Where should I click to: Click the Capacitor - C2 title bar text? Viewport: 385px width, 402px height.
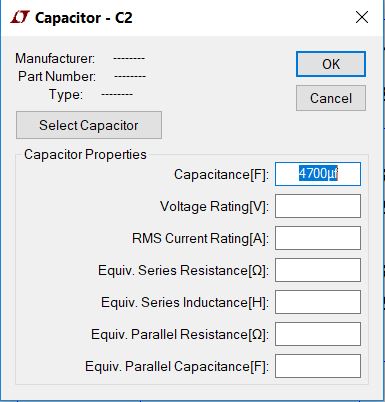(x=84, y=18)
